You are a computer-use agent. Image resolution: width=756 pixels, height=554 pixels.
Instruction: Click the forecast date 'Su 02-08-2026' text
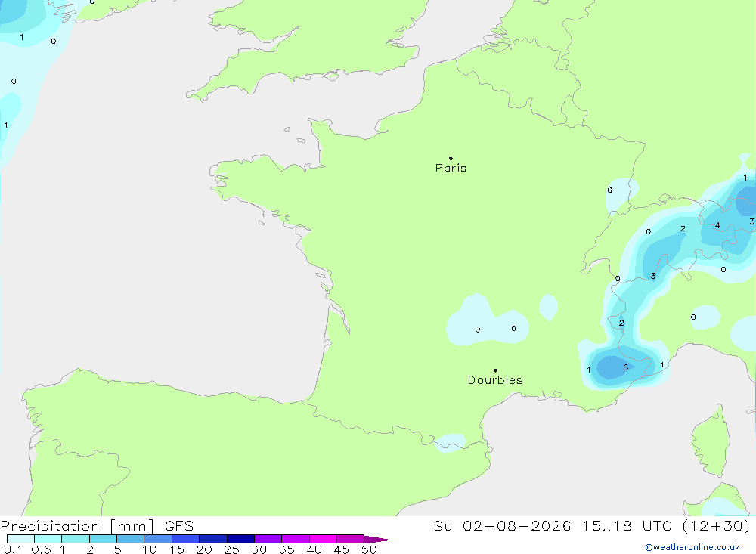(502, 525)
